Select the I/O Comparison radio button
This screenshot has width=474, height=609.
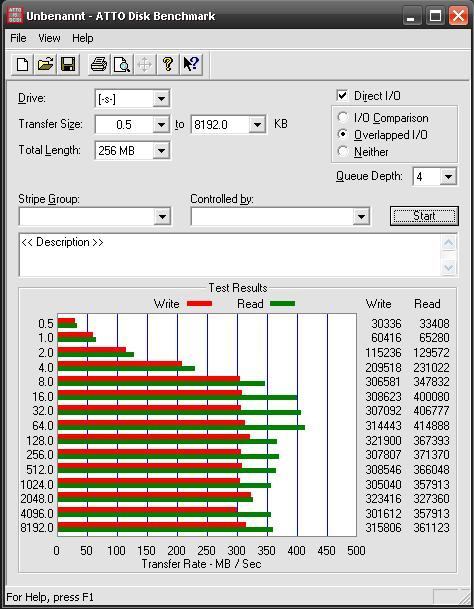click(343, 117)
